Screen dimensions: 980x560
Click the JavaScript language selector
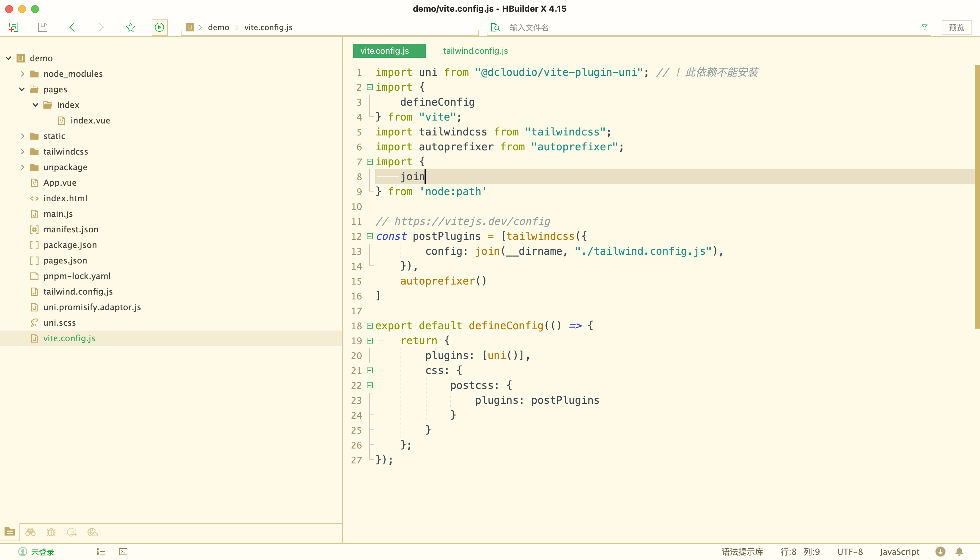click(900, 552)
